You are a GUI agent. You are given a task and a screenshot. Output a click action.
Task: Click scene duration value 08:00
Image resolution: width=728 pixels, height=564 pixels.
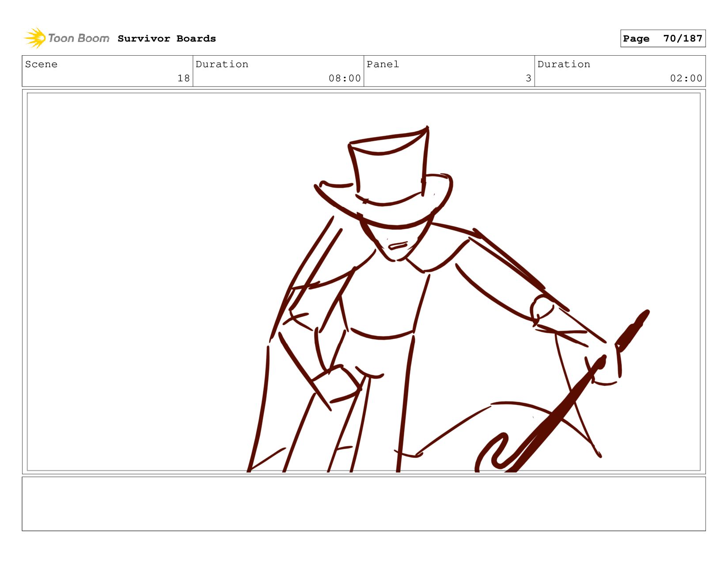tap(345, 78)
